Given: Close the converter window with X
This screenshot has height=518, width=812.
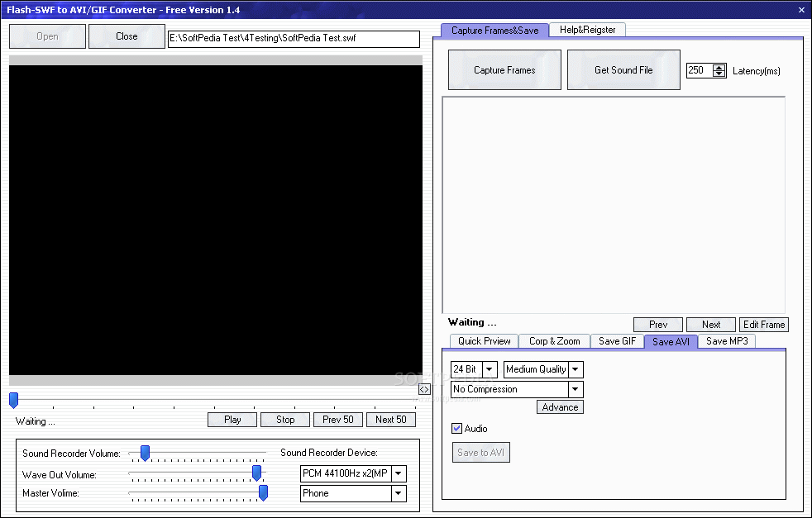Looking at the screenshot, I should click(801, 10).
